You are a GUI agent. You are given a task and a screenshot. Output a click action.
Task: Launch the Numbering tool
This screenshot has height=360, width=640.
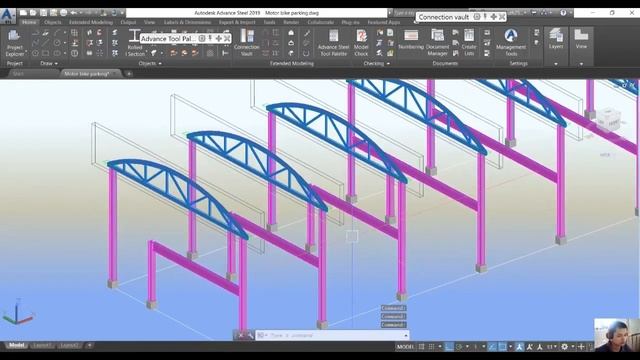pyautogui.click(x=411, y=40)
